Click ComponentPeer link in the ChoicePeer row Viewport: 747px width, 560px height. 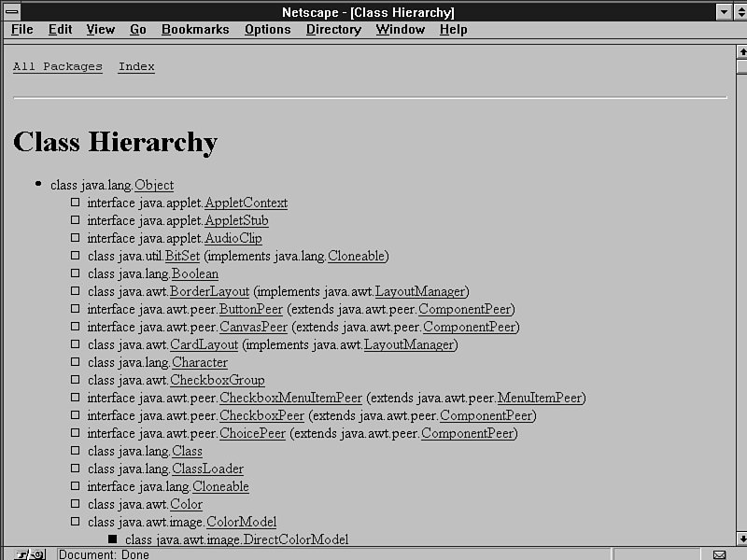pos(468,433)
